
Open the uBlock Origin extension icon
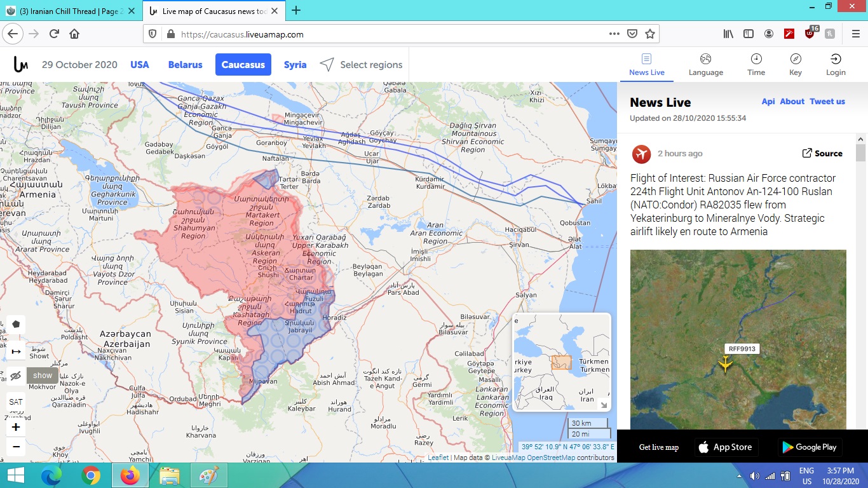[x=810, y=34]
